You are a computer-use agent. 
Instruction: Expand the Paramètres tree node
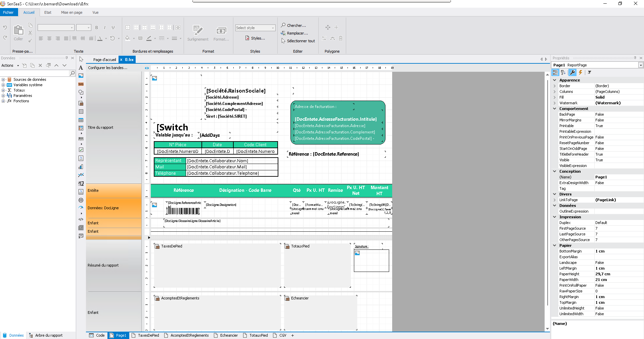pyautogui.click(x=3, y=96)
